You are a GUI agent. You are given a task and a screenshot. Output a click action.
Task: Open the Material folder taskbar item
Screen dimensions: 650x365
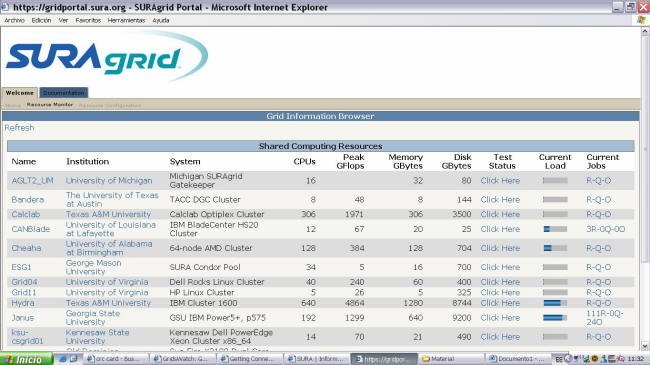coord(452,359)
